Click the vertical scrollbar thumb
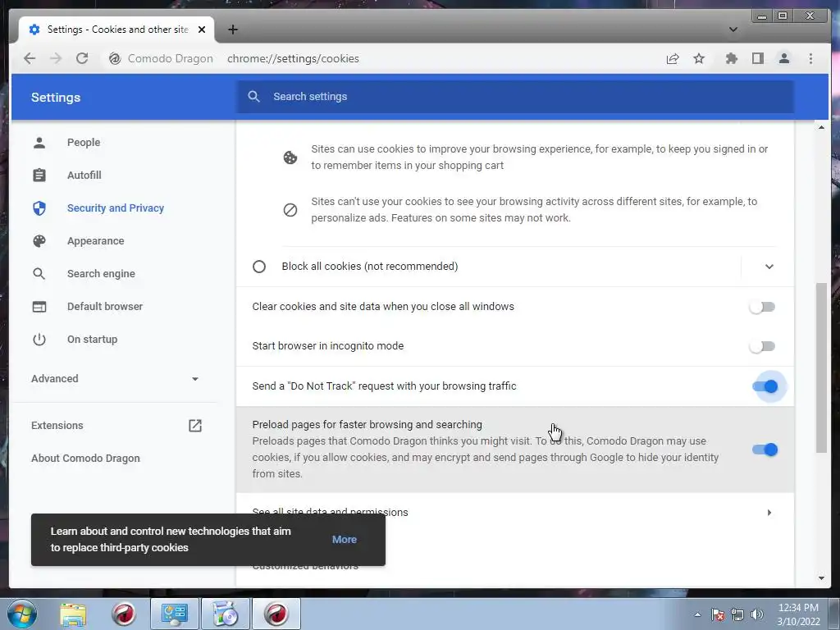 (821, 367)
